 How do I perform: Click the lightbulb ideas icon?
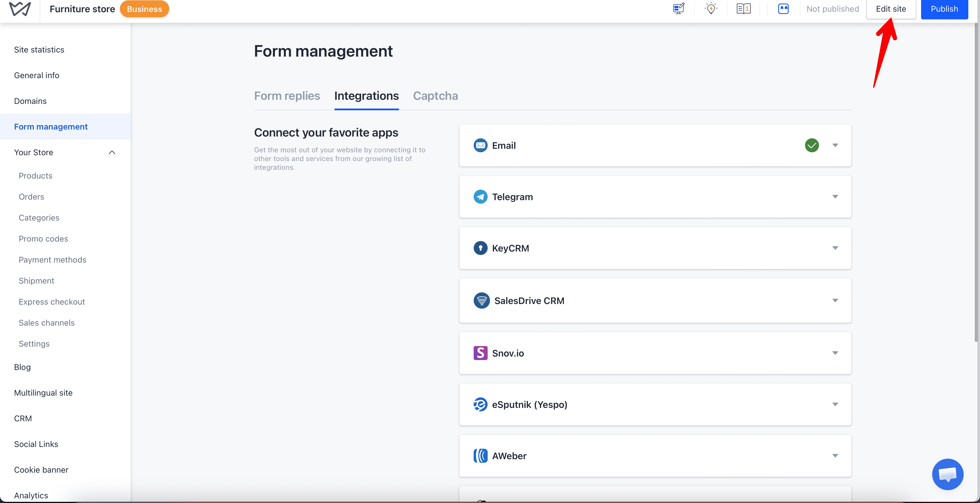coord(711,8)
